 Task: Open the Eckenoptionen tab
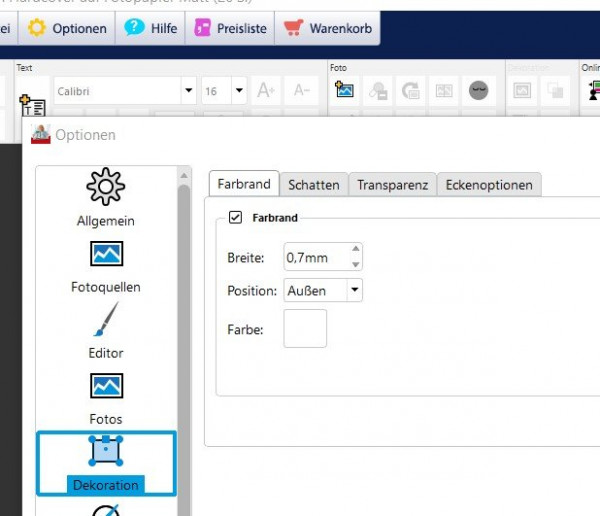(x=489, y=185)
